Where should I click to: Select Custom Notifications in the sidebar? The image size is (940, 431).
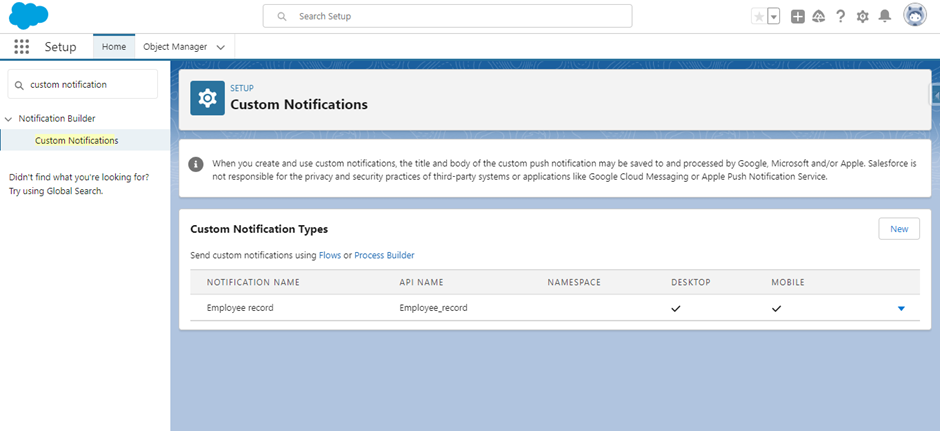point(77,141)
